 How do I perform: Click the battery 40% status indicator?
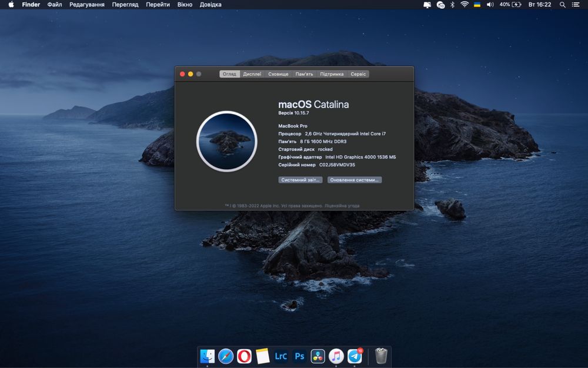coord(510,5)
